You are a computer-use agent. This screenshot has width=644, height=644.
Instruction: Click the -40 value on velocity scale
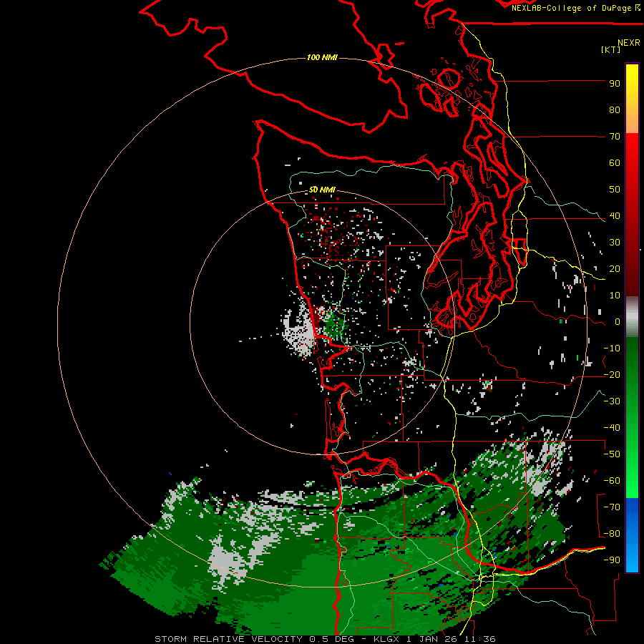[x=612, y=428]
